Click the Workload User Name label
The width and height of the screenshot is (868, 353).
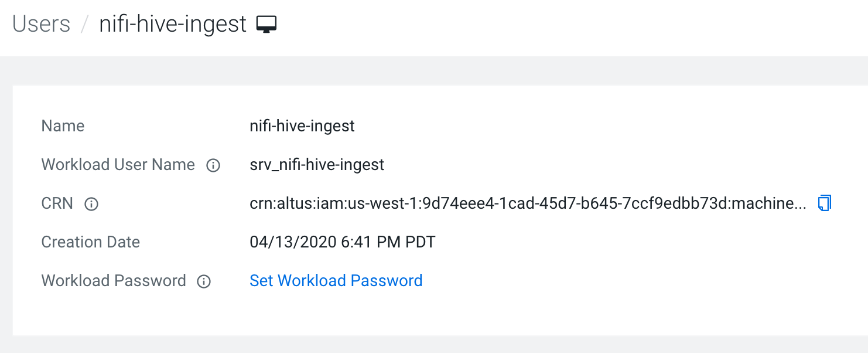point(118,165)
